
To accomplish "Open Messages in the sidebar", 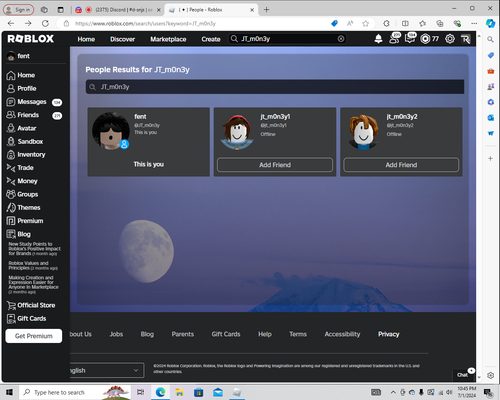I will point(35,102).
